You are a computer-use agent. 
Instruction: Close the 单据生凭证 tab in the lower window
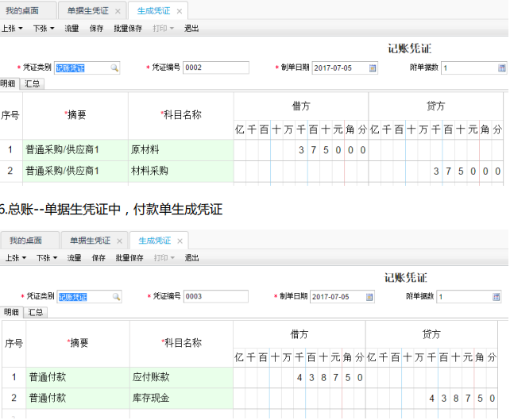click(x=119, y=241)
